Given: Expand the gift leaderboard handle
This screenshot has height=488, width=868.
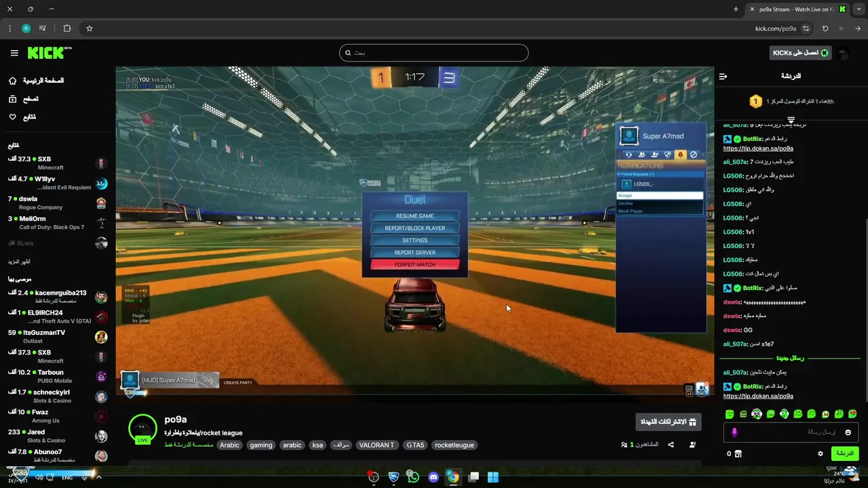Looking at the screenshot, I should [x=791, y=119].
